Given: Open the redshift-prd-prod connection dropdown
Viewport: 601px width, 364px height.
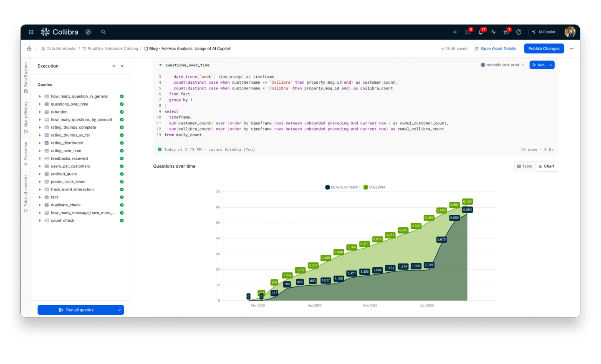Looking at the screenshot, I should (503, 65).
